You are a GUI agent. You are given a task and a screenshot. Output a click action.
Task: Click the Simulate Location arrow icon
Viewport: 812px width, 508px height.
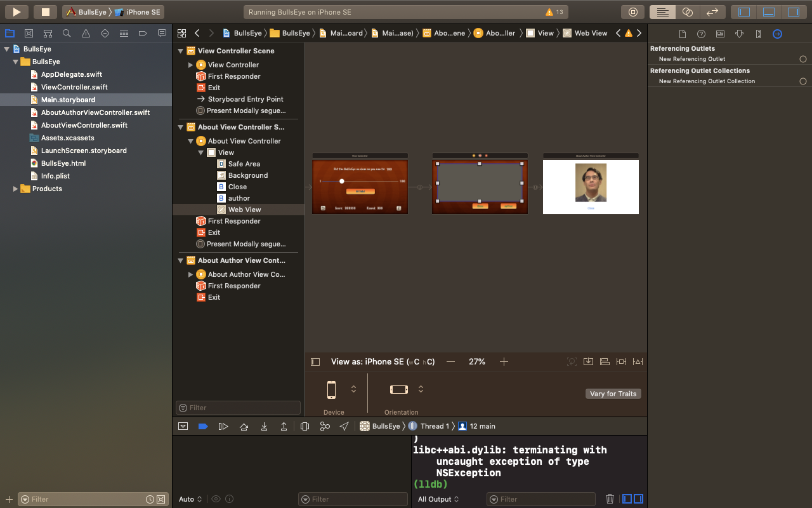344,427
